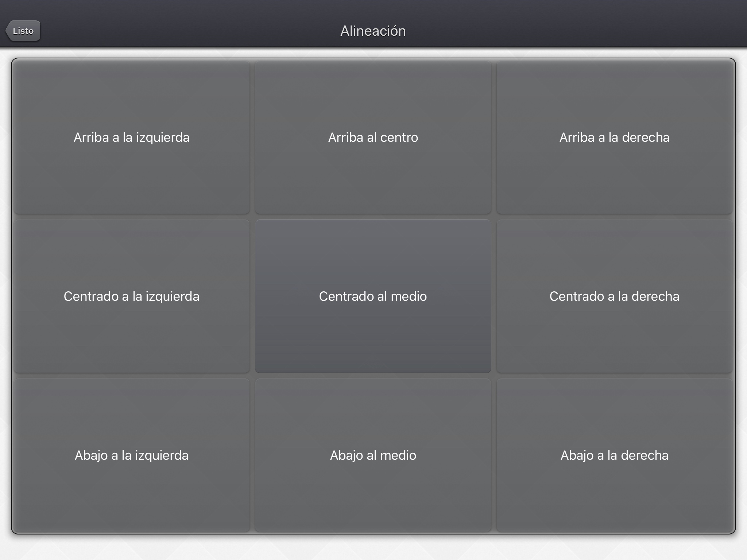Select Abajo a la izquierda alignment
The width and height of the screenshot is (747, 560).
click(x=132, y=455)
